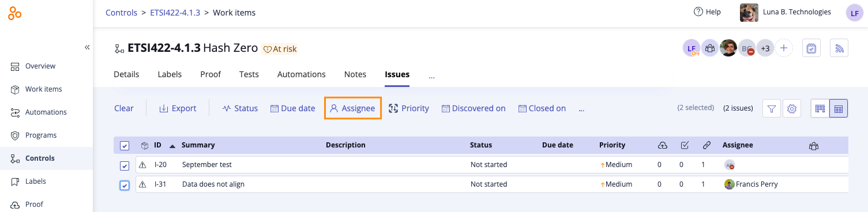This screenshot has width=868, height=212.
Task: Switch to the Details tab
Action: [126, 74]
